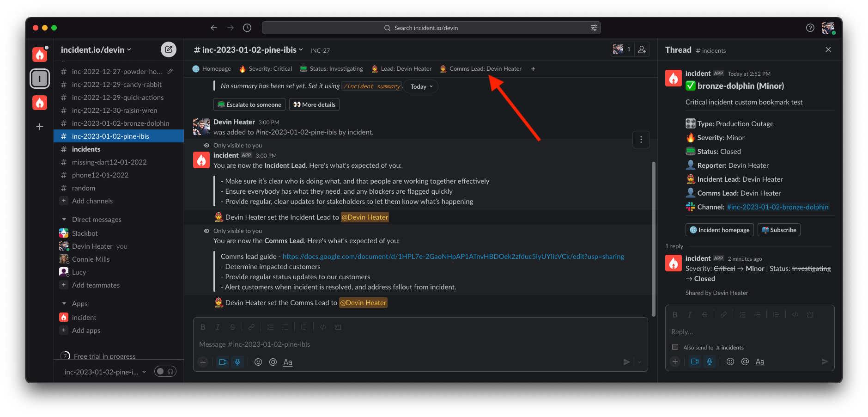The width and height of the screenshot is (868, 417).
Task: Click the Search incident.io/devin field
Action: coord(431,28)
